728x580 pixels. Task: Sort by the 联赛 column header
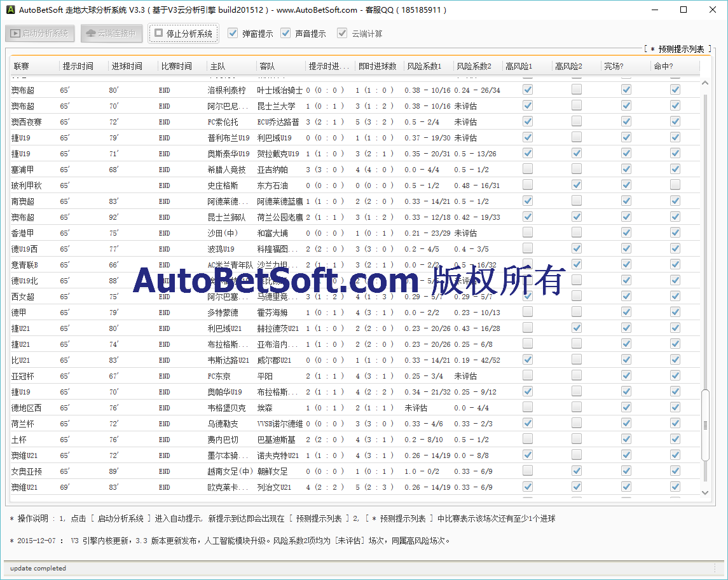pos(35,66)
